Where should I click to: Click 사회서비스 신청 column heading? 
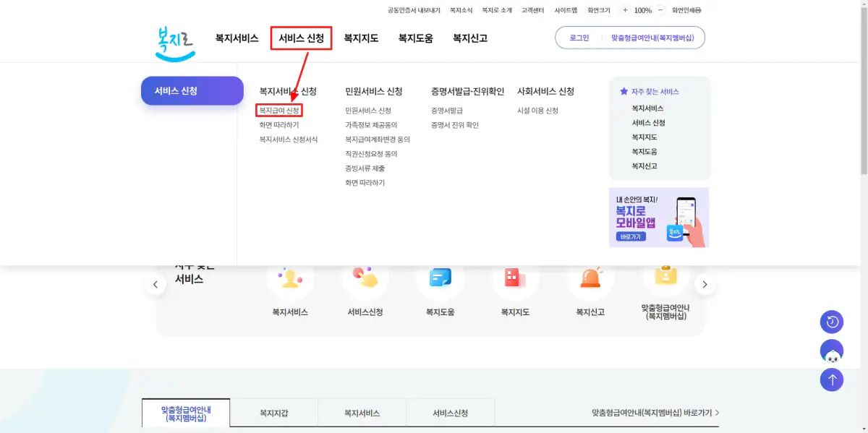(545, 91)
